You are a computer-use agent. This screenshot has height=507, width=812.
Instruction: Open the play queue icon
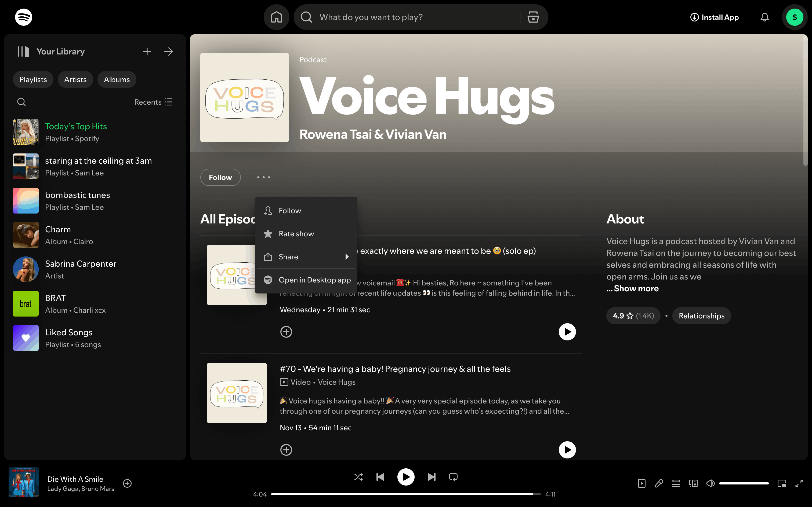pos(676,483)
